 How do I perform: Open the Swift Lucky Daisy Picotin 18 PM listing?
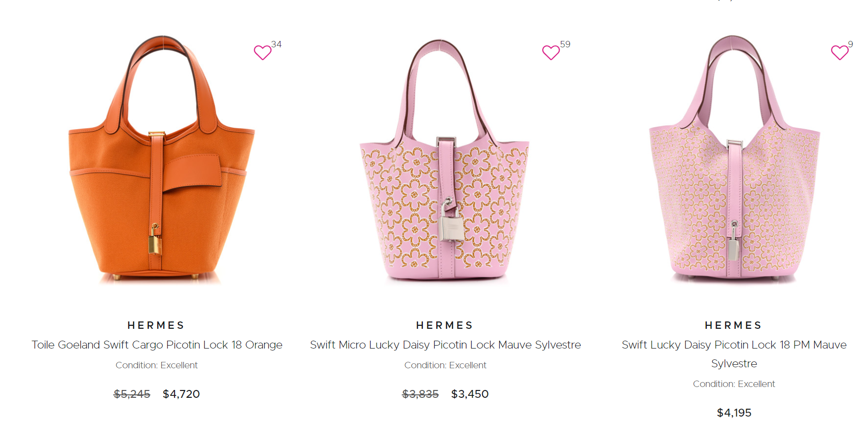coord(733,345)
